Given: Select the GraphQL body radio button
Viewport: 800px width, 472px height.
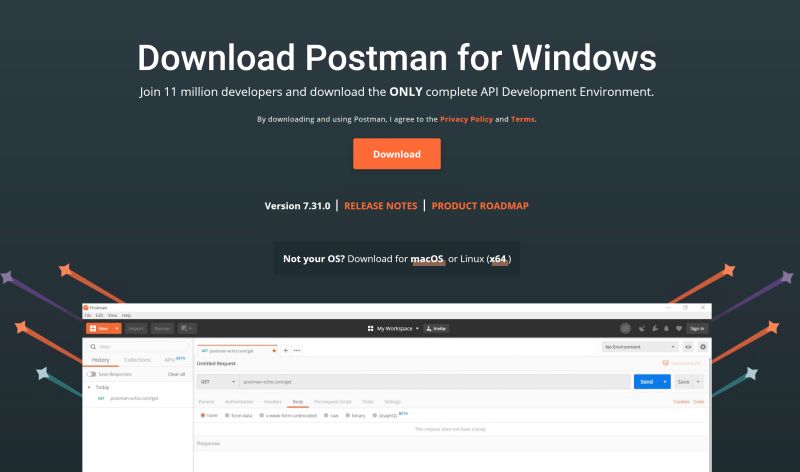Looking at the screenshot, I should click(374, 415).
